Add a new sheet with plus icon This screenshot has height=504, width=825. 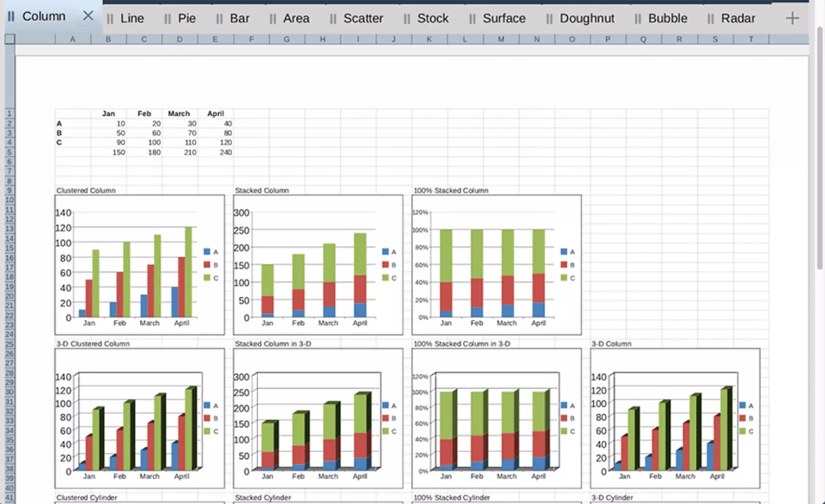tap(792, 18)
